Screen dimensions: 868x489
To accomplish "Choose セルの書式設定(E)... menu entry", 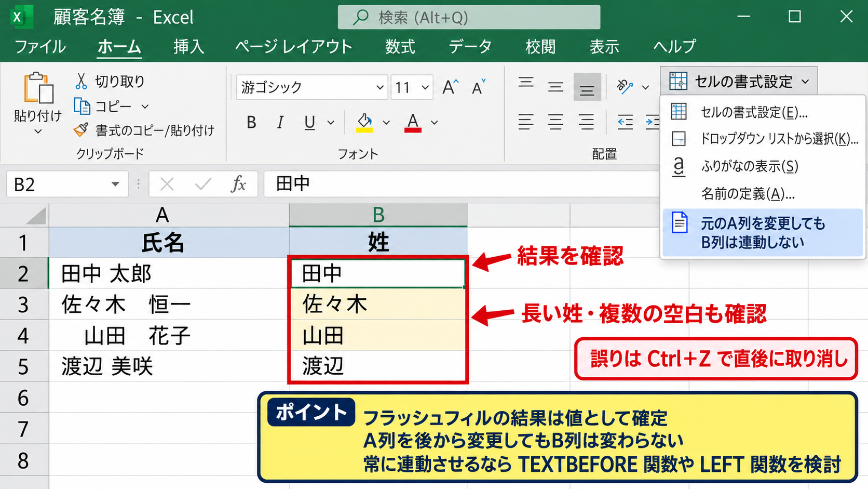I will pyautogui.click(x=762, y=112).
